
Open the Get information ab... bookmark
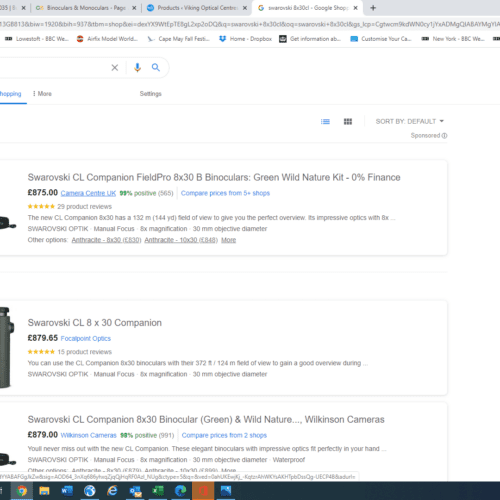pyautogui.click(x=310, y=39)
